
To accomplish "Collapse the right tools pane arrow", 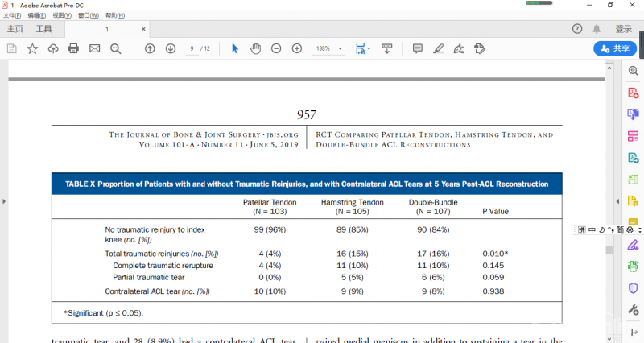I will 617,200.
